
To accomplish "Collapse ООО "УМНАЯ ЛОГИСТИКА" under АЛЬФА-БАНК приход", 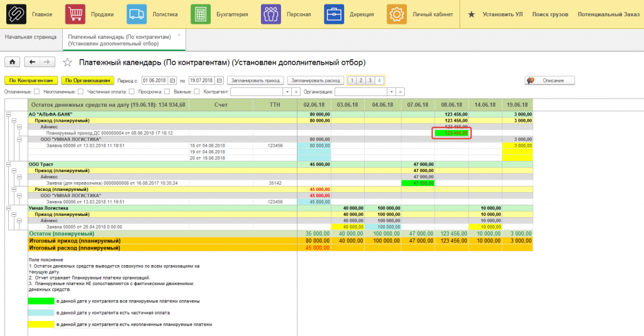I will click(x=19, y=139).
